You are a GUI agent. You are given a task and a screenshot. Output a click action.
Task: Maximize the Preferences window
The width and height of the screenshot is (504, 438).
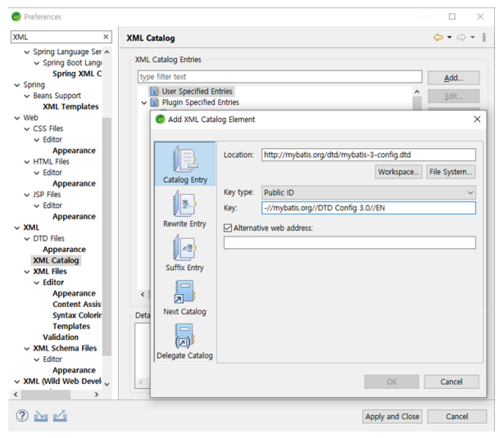[452, 16]
